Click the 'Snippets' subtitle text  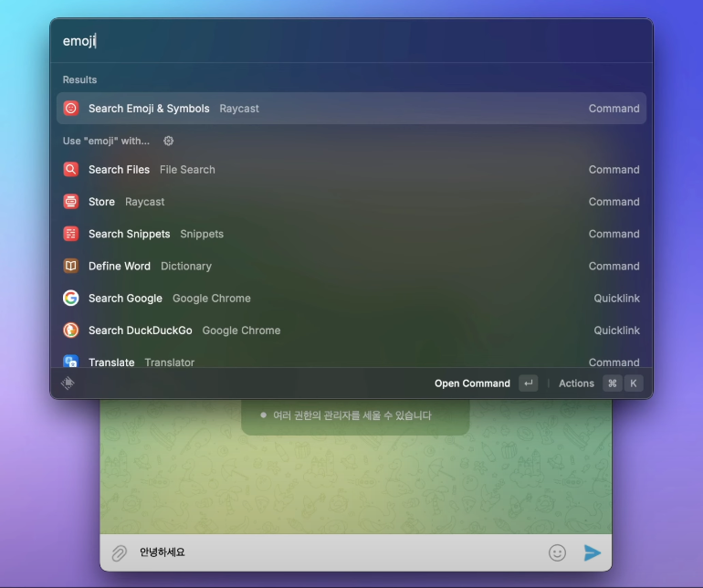point(202,234)
